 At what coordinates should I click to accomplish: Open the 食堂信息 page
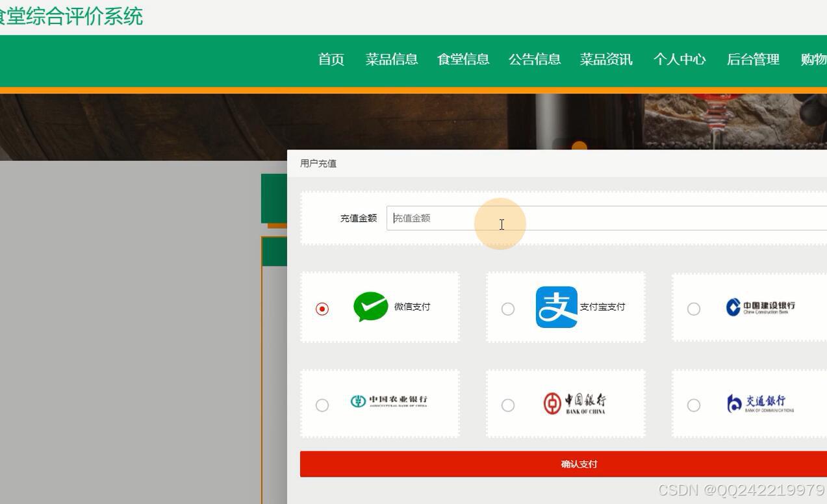point(463,59)
